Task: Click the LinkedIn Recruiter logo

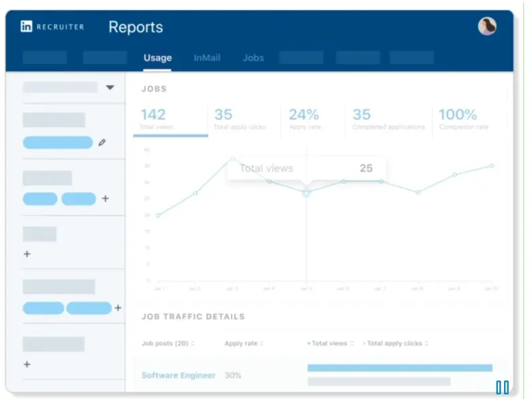Action: 53,27
